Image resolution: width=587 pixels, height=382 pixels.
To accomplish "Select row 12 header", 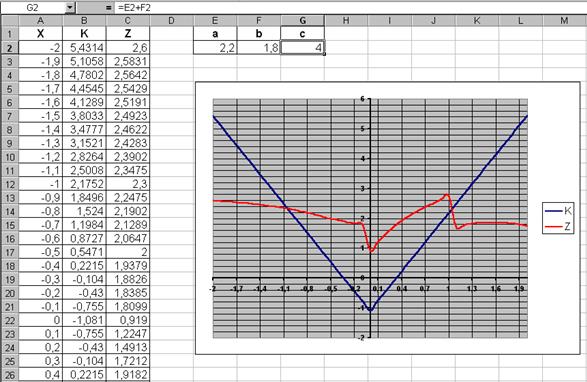I will click(9, 184).
